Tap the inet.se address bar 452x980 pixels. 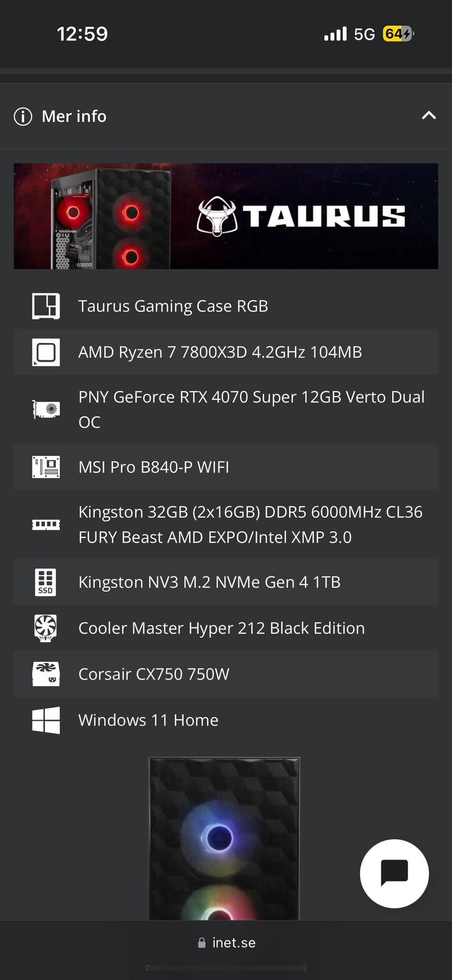(227, 942)
